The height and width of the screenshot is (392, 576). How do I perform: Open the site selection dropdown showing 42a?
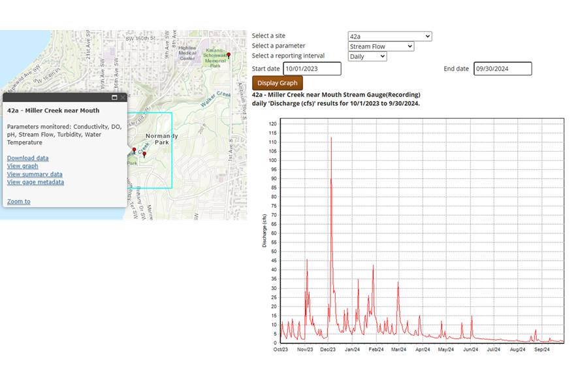tap(389, 37)
